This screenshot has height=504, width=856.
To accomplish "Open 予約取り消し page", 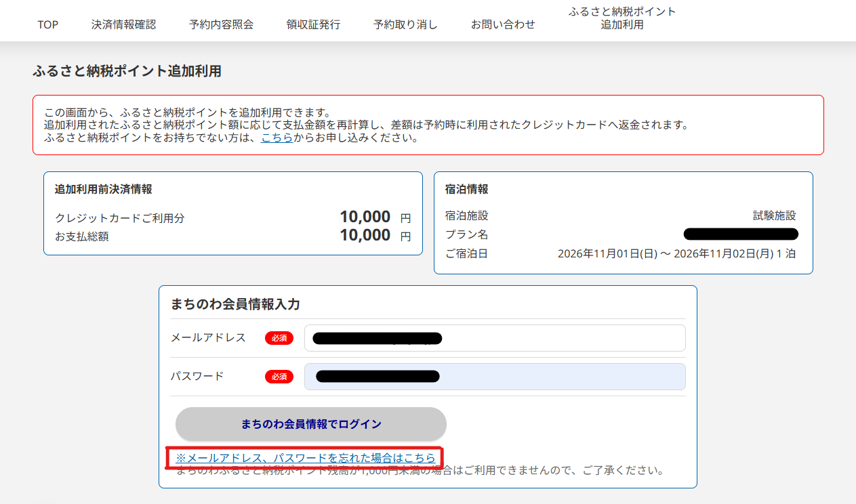I will (405, 24).
